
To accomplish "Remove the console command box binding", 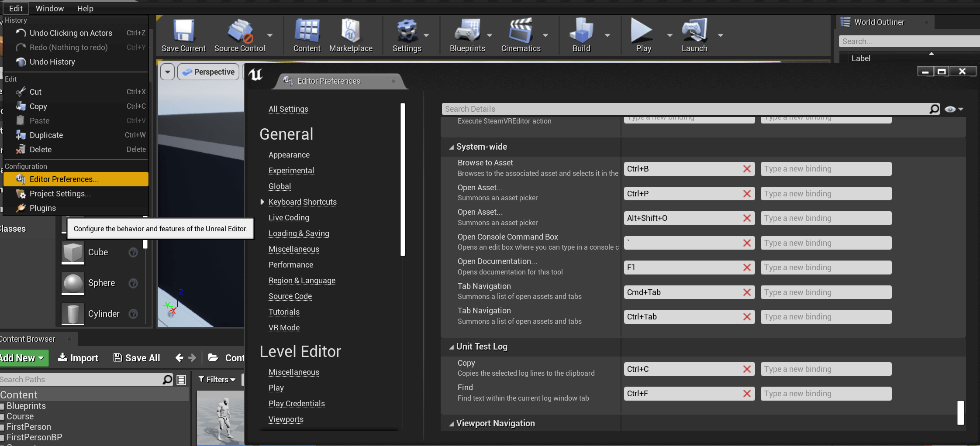I will point(747,243).
